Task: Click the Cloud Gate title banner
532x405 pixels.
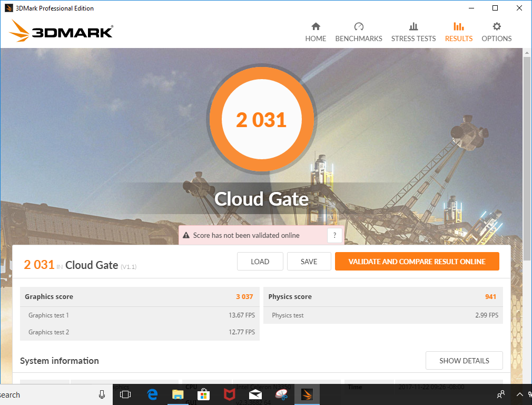Action: [x=261, y=199]
